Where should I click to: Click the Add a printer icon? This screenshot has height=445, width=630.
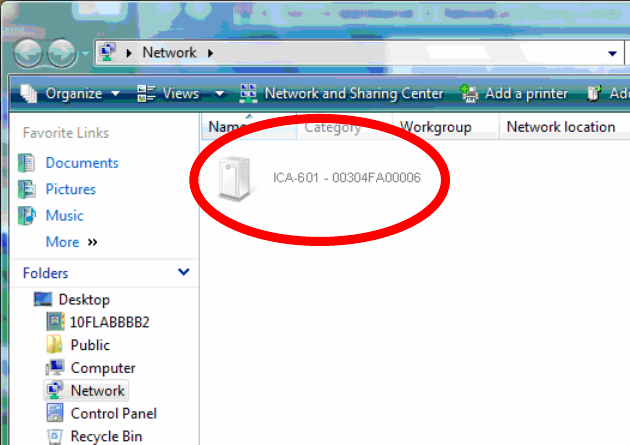click(x=469, y=94)
